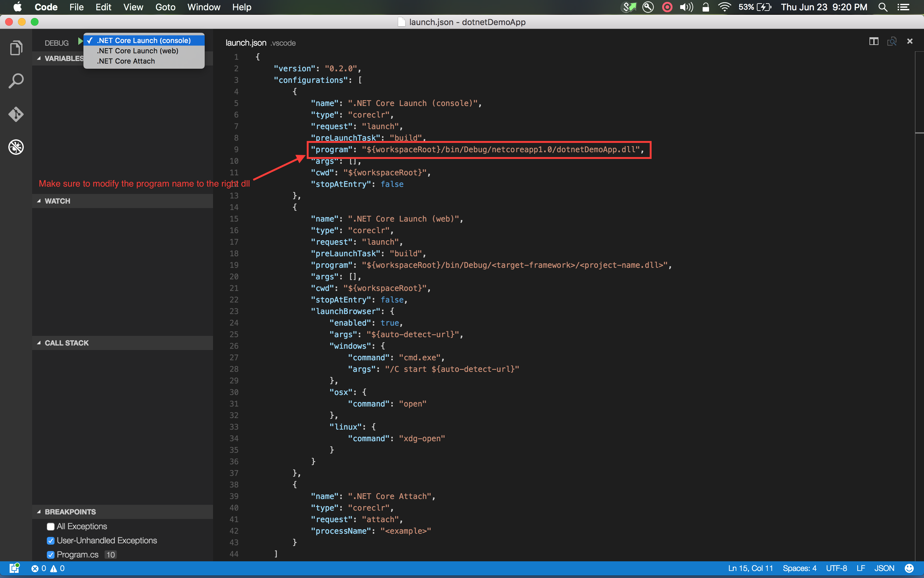Open the Edit menu

pos(103,7)
